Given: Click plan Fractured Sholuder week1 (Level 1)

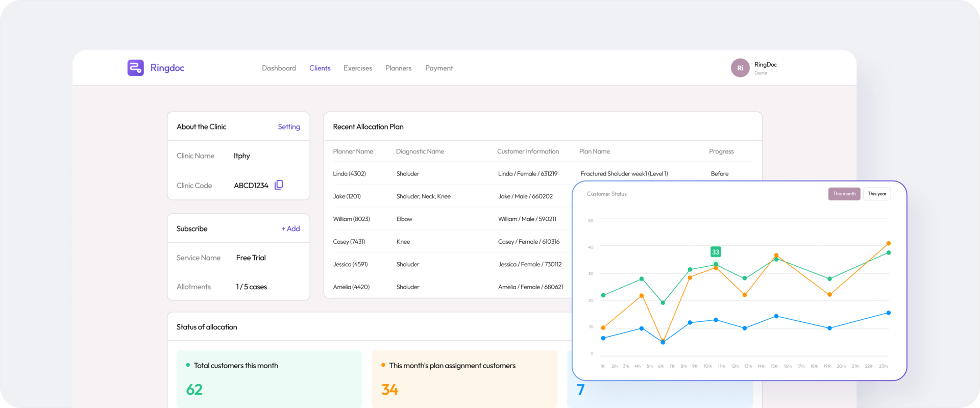Looking at the screenshot, I should 624,174.
